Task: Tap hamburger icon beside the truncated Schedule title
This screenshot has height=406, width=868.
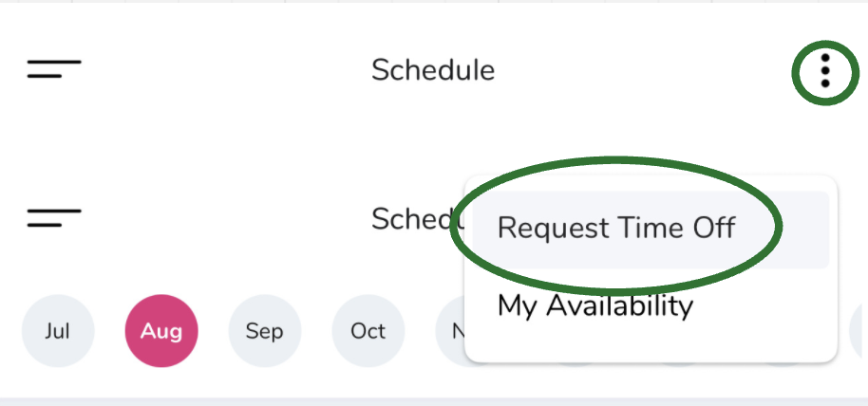Action: [54, 217]
